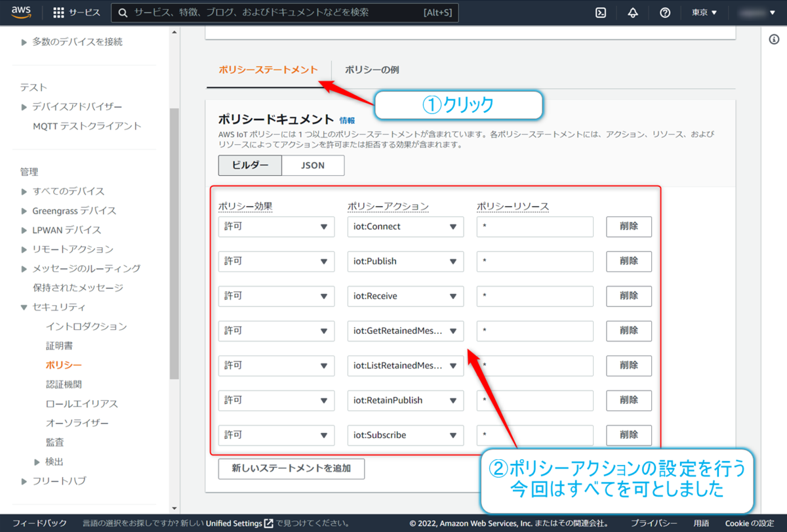Click 新しいステートメントを追加 button
This screenshot has height=532, width=787.
pyautogui.click(x=291, y=468)
